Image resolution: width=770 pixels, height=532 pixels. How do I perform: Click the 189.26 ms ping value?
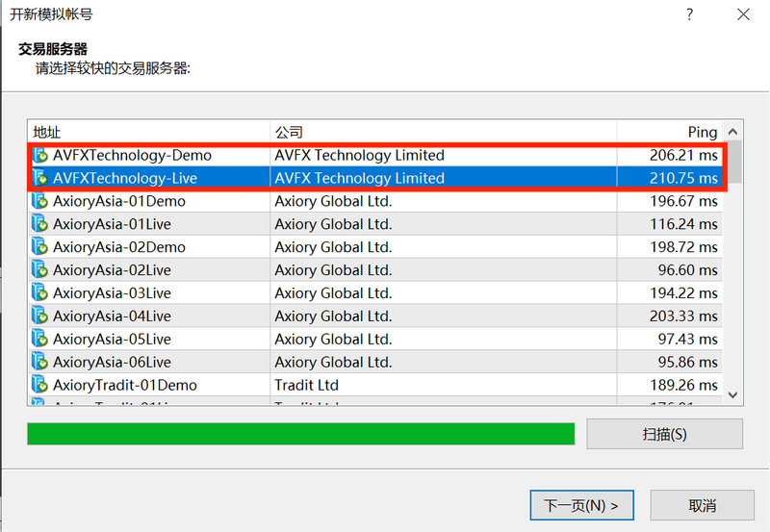pyautogui.click(x=683, y=385)
